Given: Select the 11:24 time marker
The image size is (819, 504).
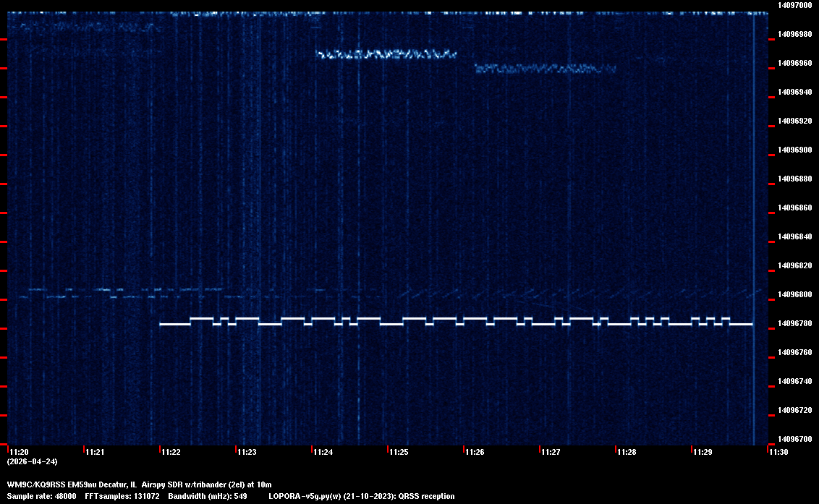Looking at the screenshot, I should click(x=323, y=453).
